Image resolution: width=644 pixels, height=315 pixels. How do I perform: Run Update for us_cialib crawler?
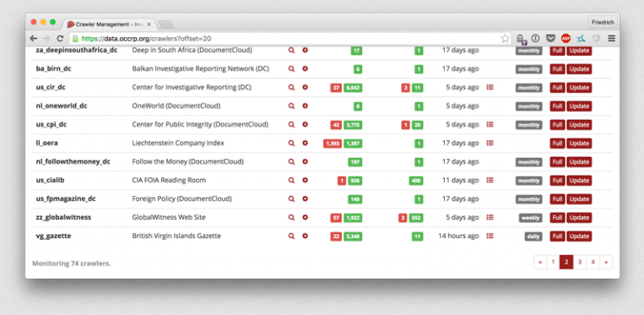pyautogui.click(x=579, y=180)
